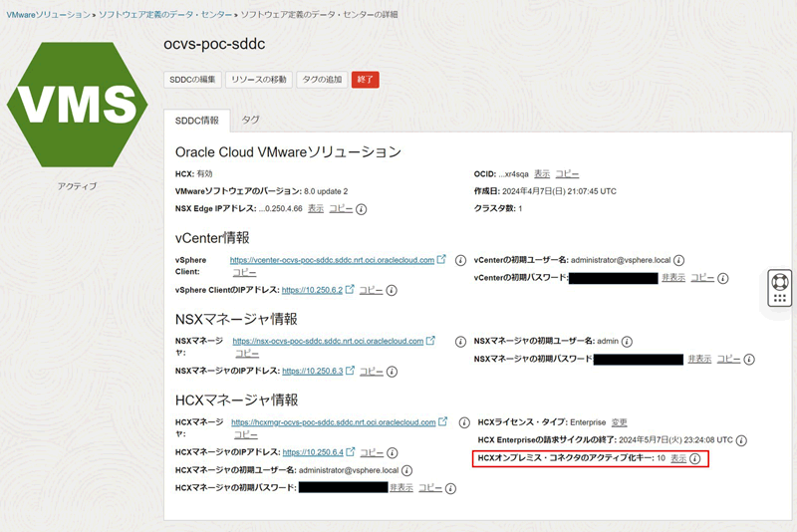Open external link icon for 10.250.6.3
This screenshot has width=797, height=532.
(x=351, y=371)
